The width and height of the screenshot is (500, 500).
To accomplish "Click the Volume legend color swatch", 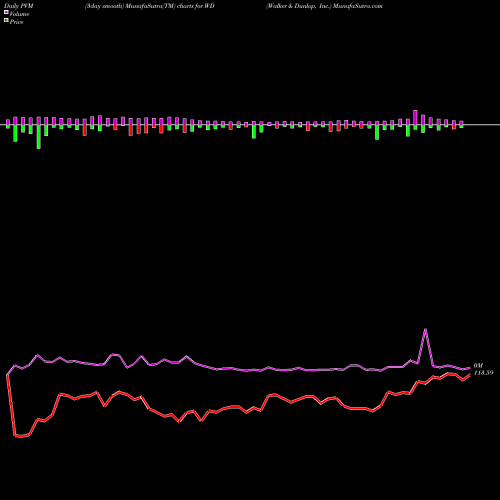I will tap(6, 12).
